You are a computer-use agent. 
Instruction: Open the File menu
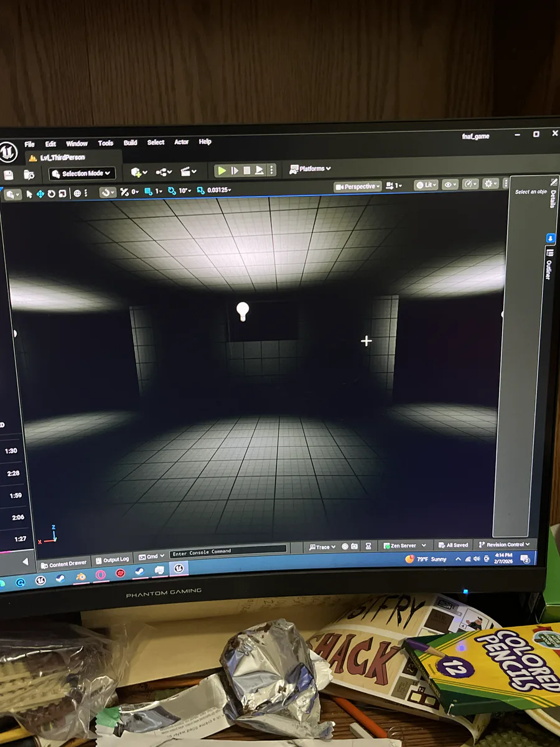29,144
